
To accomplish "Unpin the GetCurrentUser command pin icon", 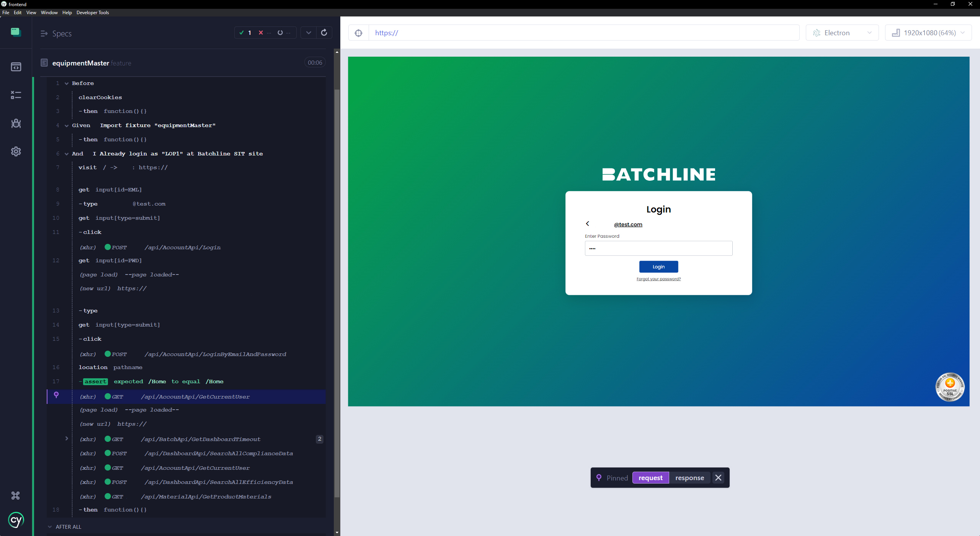I will coord(56,395).
